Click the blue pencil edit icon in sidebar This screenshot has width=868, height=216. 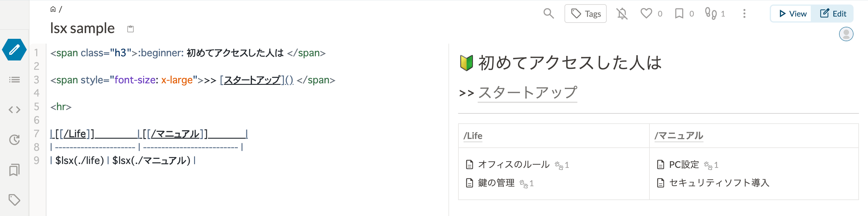14,50
